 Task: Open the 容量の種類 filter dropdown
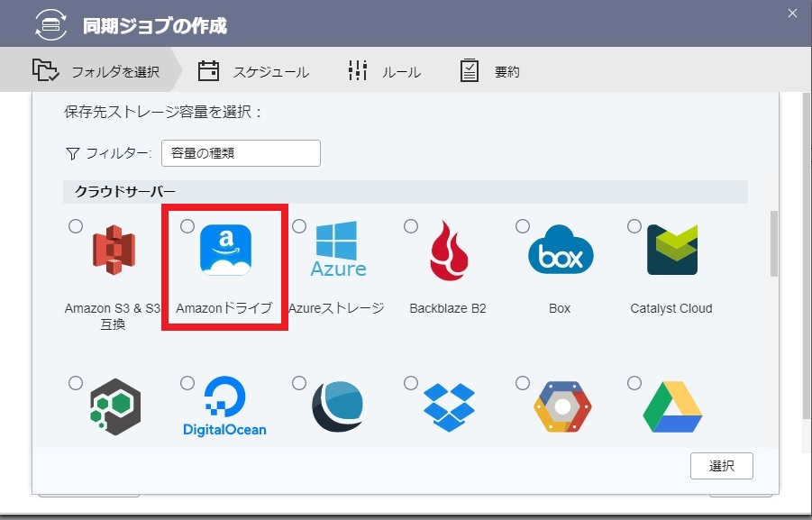[241, 153]
